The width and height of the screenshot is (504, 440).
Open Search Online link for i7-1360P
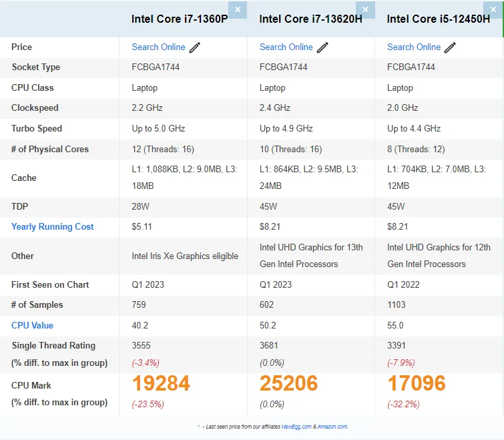[x=158, y=47]
